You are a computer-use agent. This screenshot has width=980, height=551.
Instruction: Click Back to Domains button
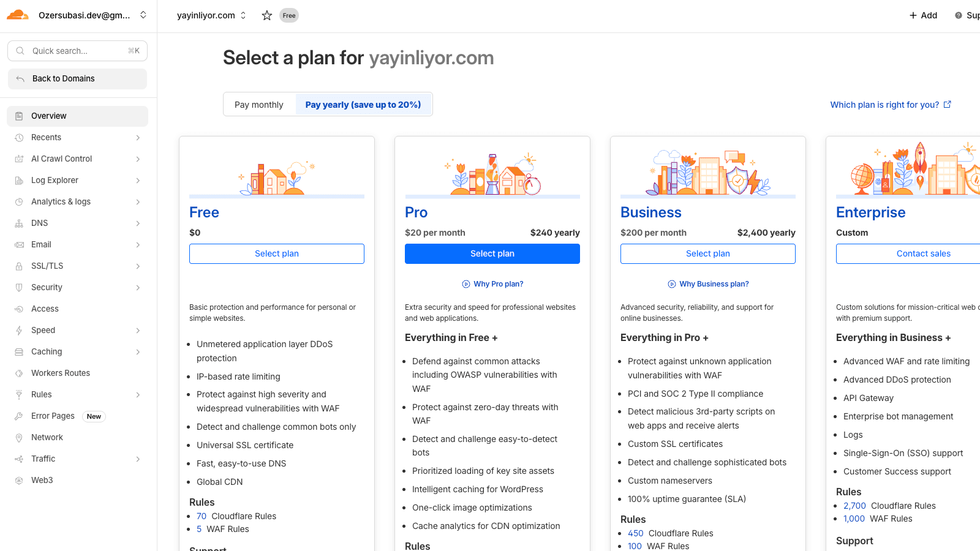[77, 79]
